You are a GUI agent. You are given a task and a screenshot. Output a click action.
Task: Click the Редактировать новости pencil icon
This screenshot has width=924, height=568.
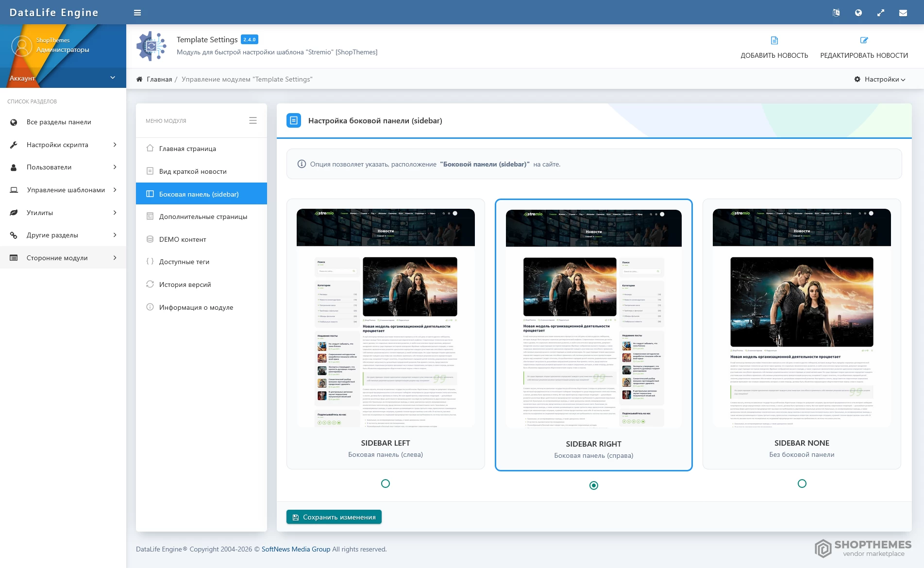[864, 40]
